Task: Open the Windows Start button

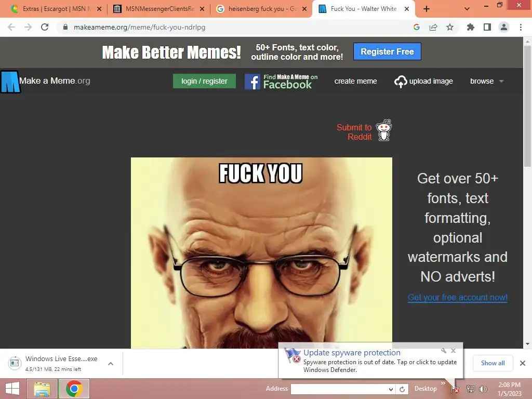Action: 13,389
